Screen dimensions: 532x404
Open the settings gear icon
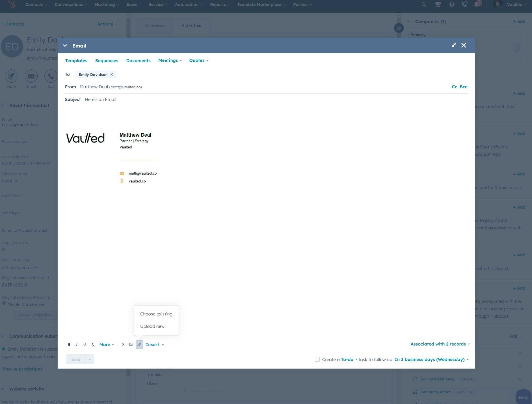pos(452,4)
